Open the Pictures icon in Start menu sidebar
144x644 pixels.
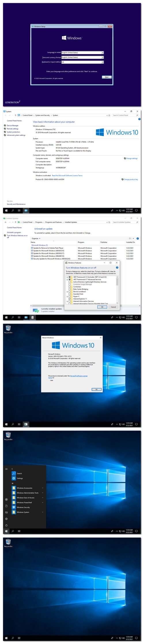pos(6,512)
